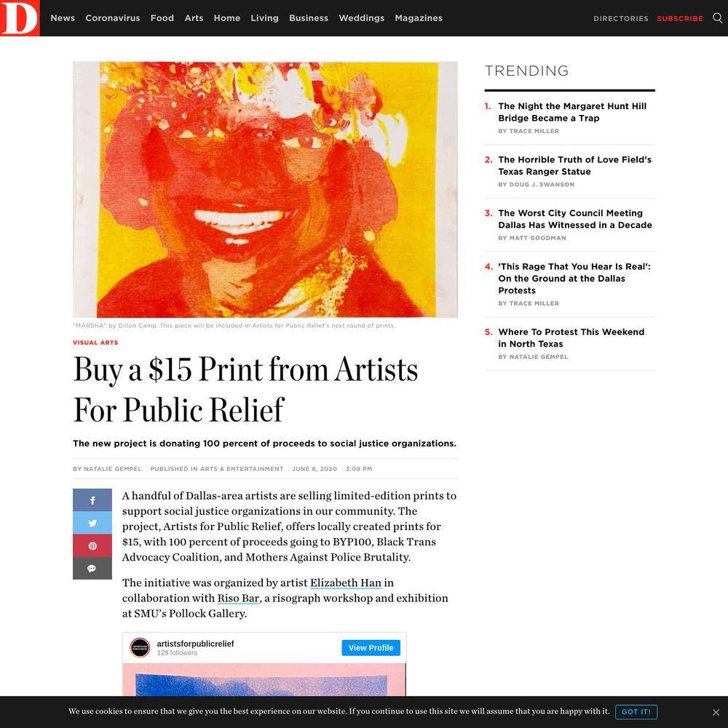Select the 'JUNE 8, 2020' date text

[314, 469]
